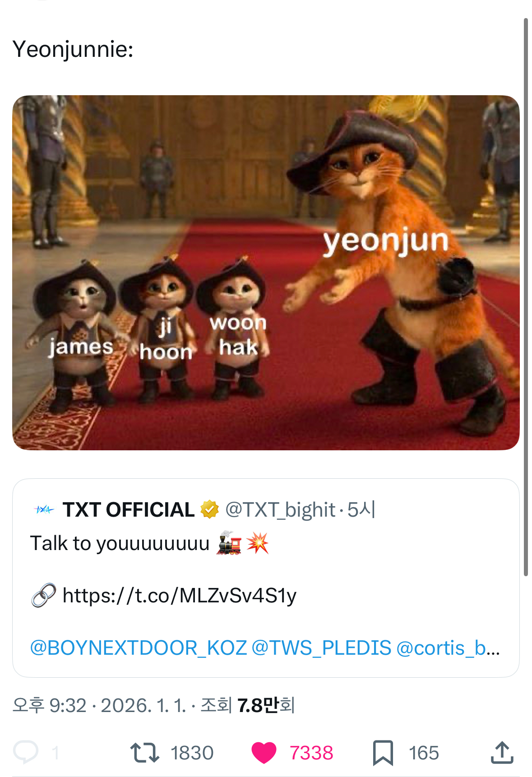Open the @TXT_bighit handle
Screen dimensions: 532x777
280,509
